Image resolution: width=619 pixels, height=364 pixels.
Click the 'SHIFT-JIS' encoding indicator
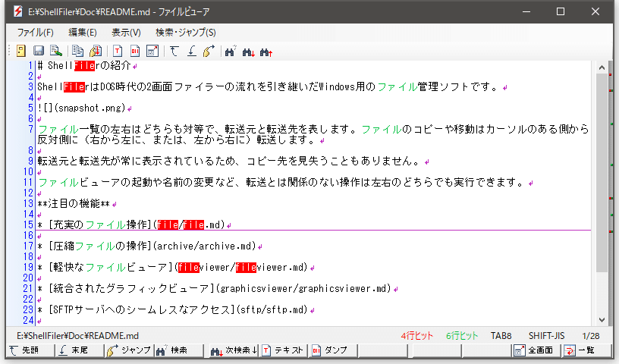click(x=546, y=336)
